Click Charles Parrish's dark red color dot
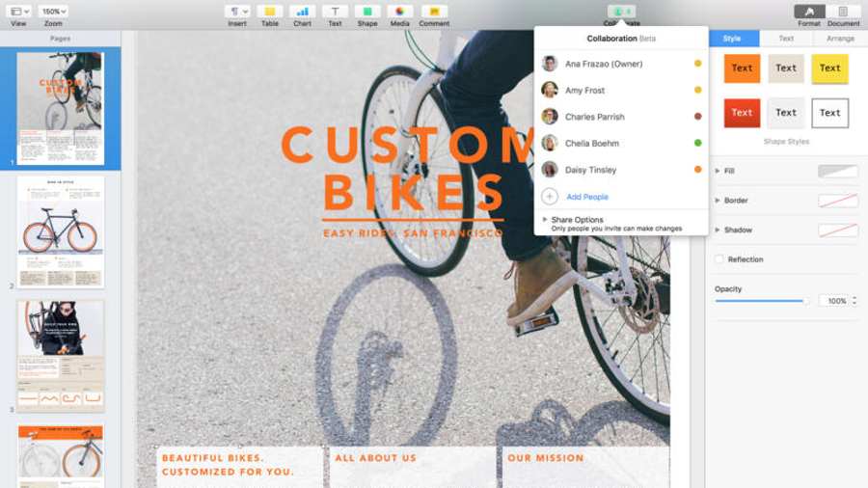868x488 pixels. pos(697,116)
